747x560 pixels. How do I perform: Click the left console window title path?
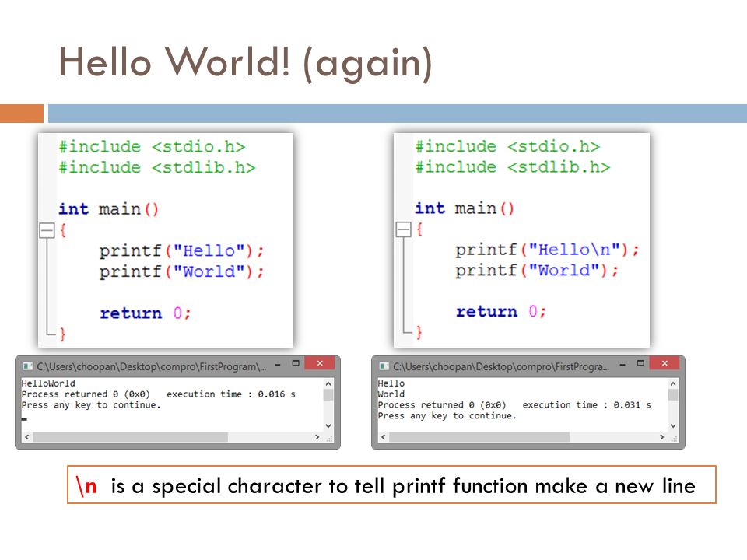click(x=152, y=366)
